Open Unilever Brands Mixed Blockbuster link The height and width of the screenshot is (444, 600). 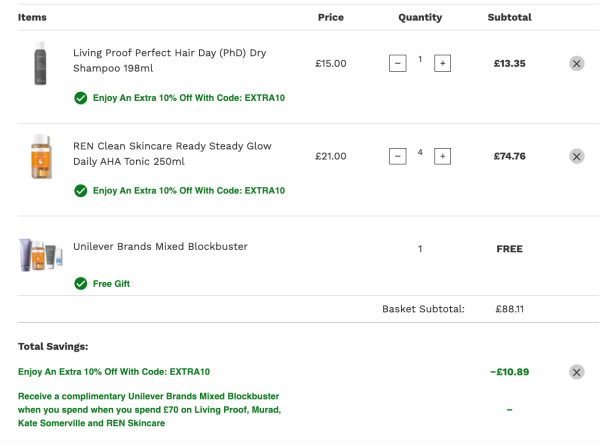[x=160, y=246]
